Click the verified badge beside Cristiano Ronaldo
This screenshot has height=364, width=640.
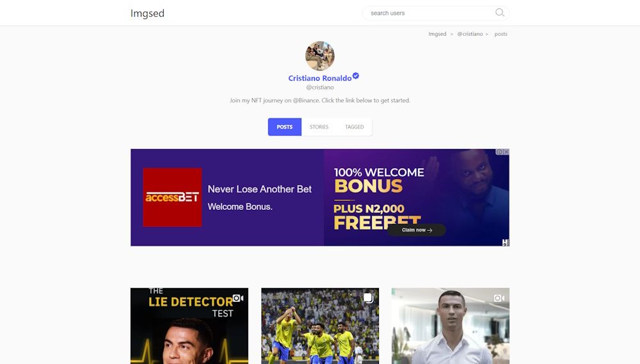tap(356, 75)
